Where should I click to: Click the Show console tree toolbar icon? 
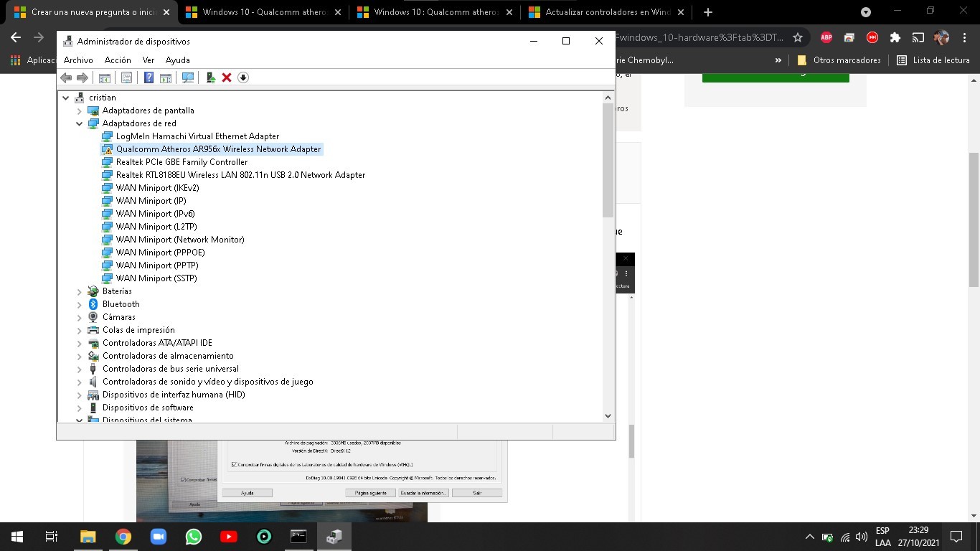[x=106, y=77]
